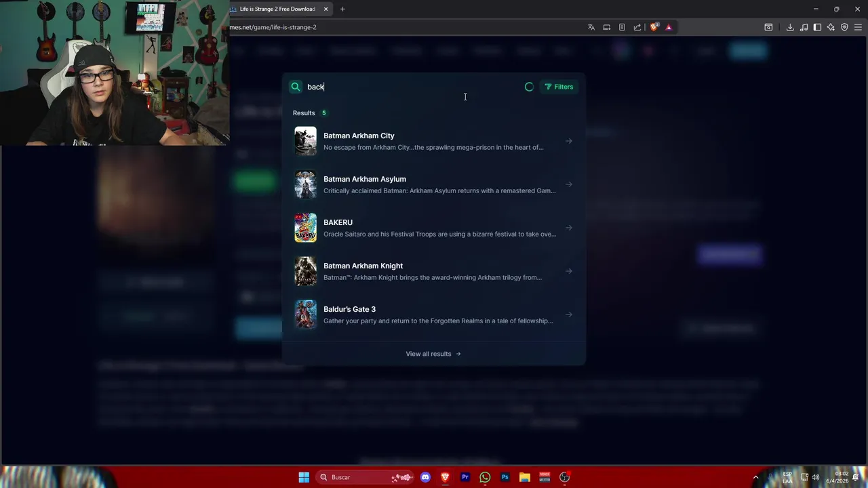Open the Batman Arkham City result

(x=434, y=141)
